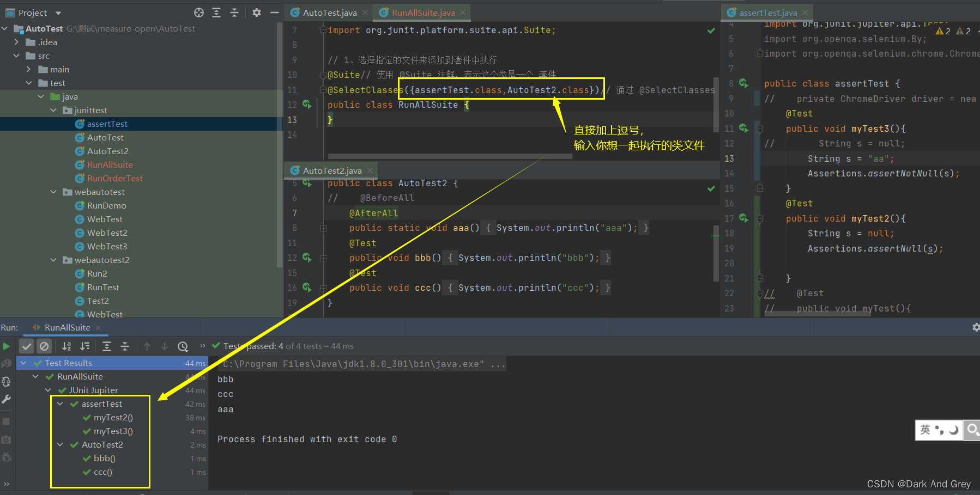Toggle IME punctuation mode
Image resolution: width=980 pixels, height=495 pixels.
[x=939, y=430]
